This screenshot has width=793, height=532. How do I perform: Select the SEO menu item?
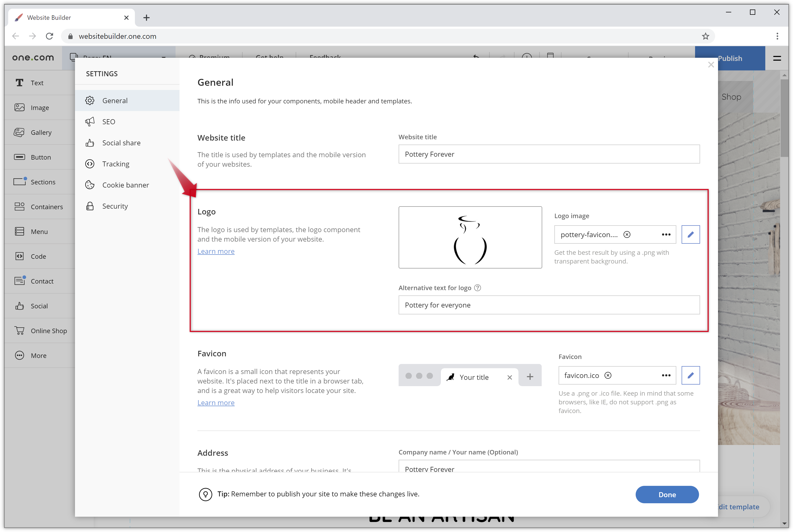[108, 121]
